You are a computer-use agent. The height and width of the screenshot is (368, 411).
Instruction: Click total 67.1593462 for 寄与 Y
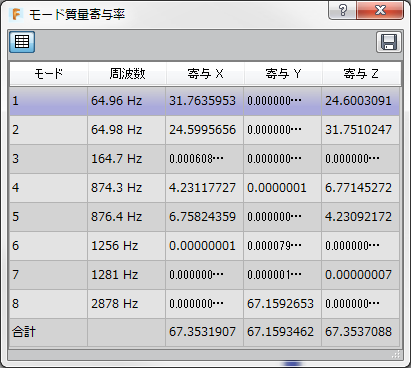[x=282, y=332]
